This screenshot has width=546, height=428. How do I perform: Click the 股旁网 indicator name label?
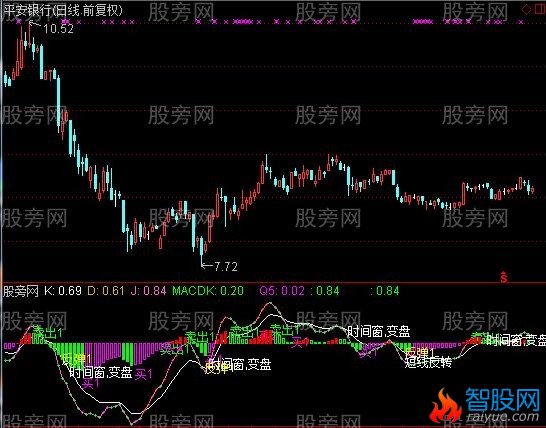21,291
